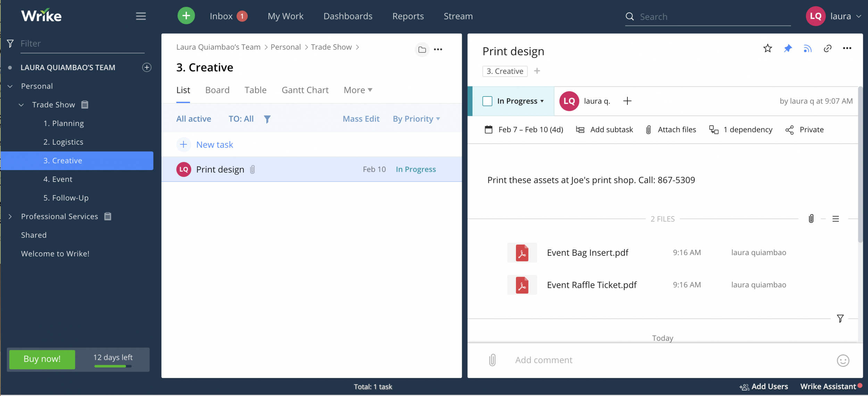Click the 12 days left trial progress bar
The height and width of the screenshot is (396, 868).
(113, 366)
